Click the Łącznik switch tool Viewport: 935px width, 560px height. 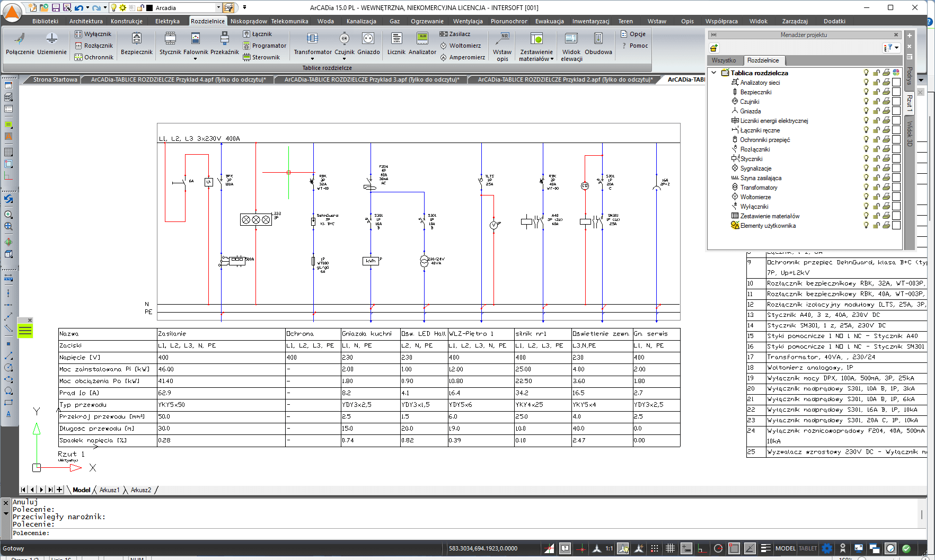click(258, 34)
